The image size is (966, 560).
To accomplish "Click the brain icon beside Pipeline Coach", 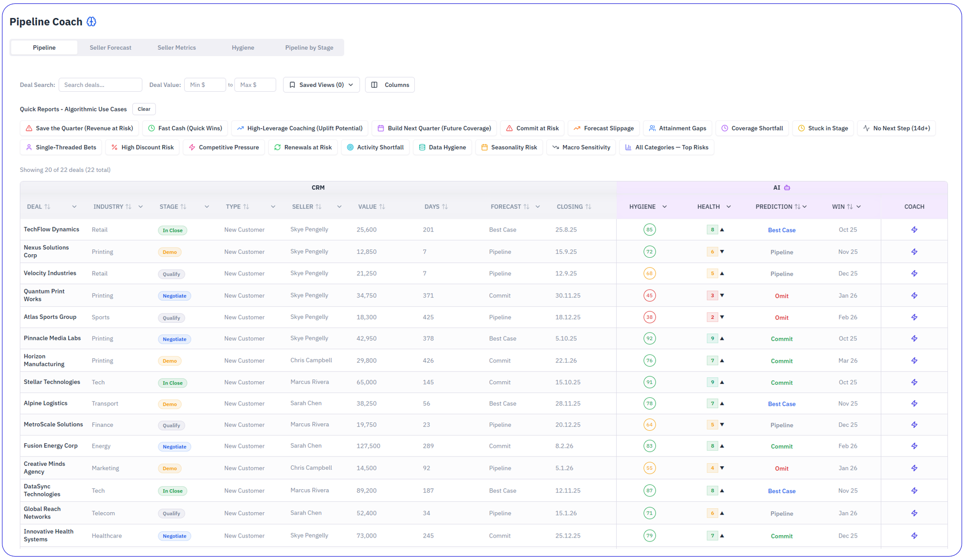I will coord(91,21).
